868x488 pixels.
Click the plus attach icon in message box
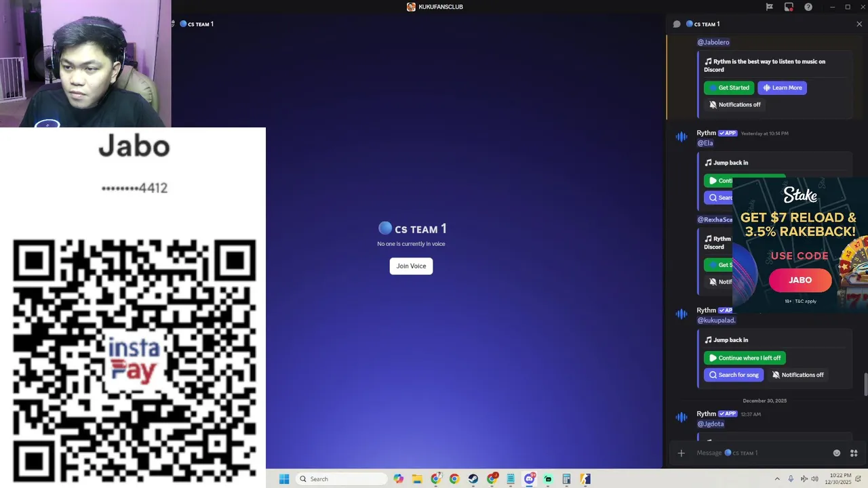tap(682, 453)
